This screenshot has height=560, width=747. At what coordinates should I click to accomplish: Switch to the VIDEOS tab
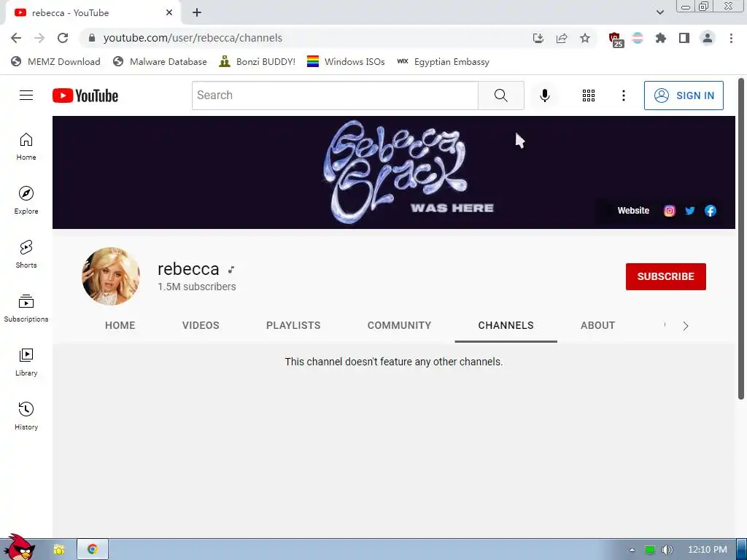click(x=201, y=325)
